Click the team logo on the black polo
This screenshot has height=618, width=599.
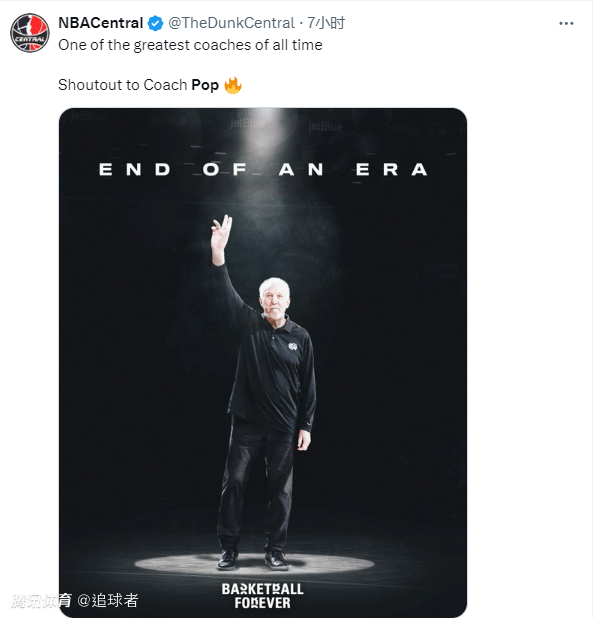pos(292,346)
